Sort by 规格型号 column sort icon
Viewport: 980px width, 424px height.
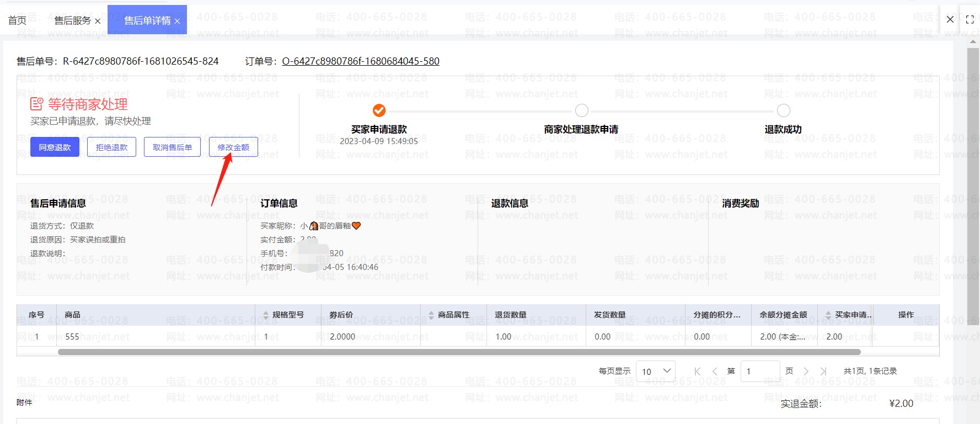click(266, 315)
